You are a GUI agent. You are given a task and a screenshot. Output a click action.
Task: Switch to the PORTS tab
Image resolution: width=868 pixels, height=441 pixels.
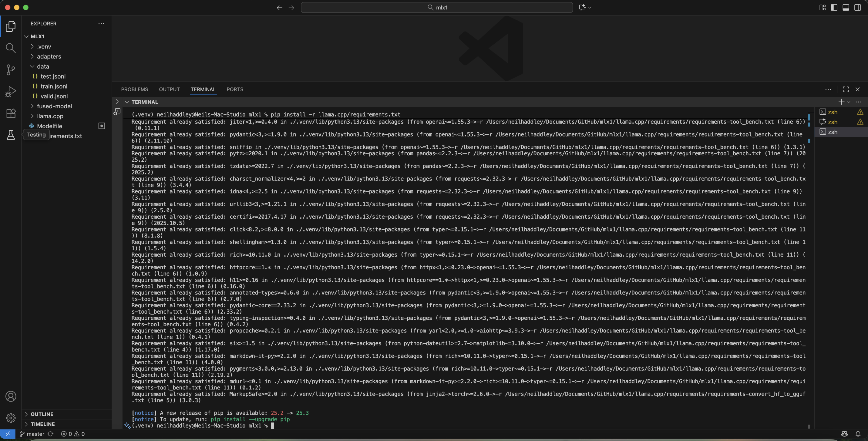(235, 89)
